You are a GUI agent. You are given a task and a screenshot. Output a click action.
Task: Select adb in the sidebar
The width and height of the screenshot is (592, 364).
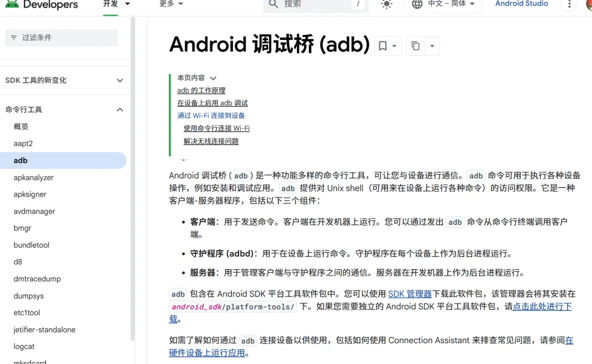[x=63, y=161]
